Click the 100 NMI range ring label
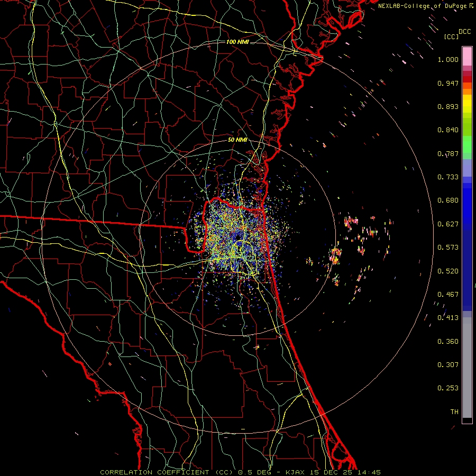 click(x=237, y=42)
